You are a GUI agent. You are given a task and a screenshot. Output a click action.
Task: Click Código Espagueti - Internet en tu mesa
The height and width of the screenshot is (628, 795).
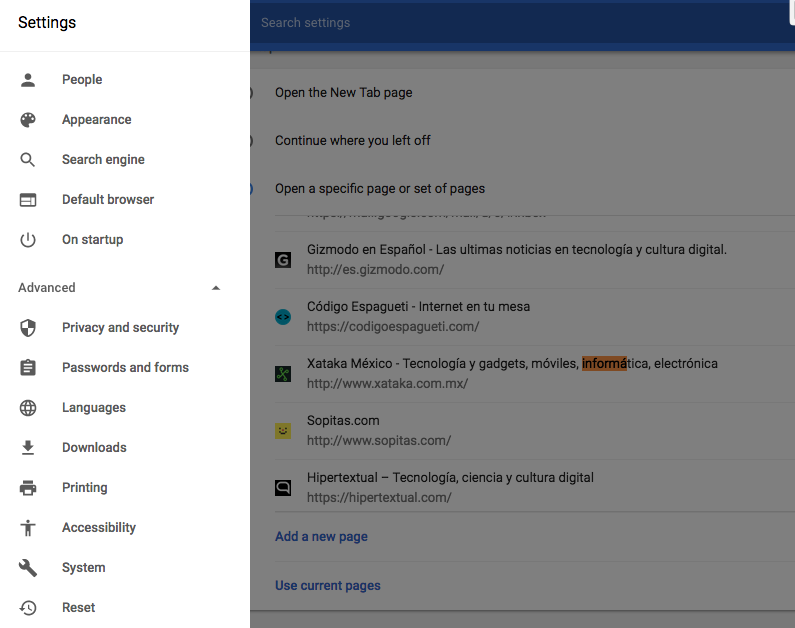418,307
